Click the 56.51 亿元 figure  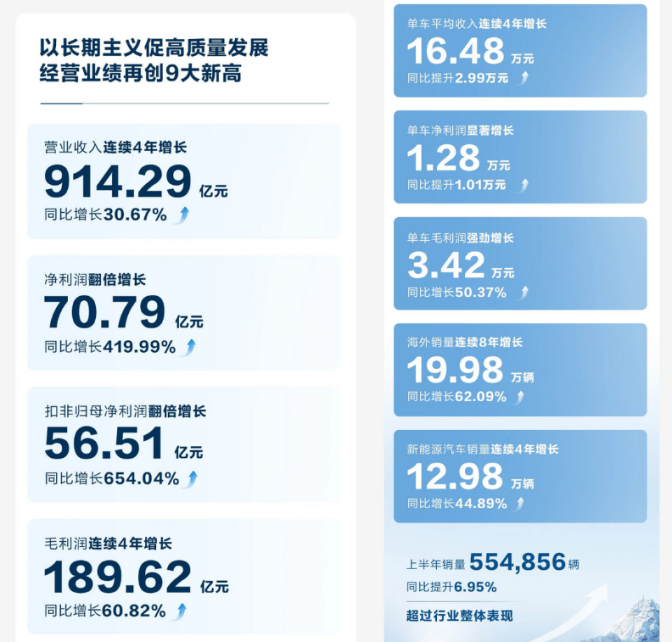[123, 444]
